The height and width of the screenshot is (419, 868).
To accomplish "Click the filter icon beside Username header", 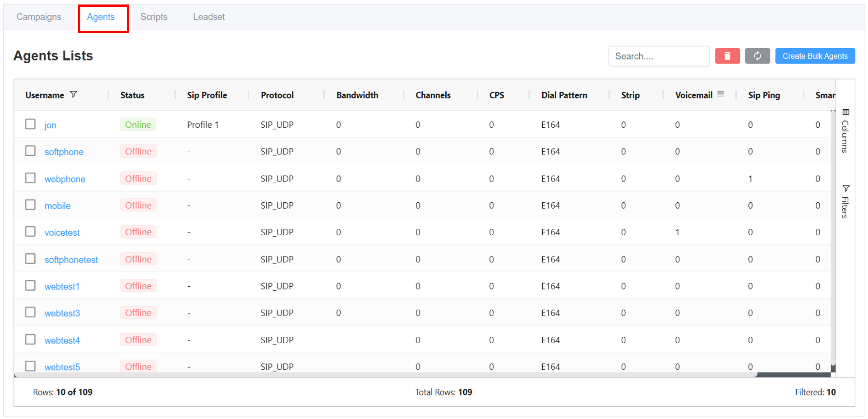I will (74, 95).
